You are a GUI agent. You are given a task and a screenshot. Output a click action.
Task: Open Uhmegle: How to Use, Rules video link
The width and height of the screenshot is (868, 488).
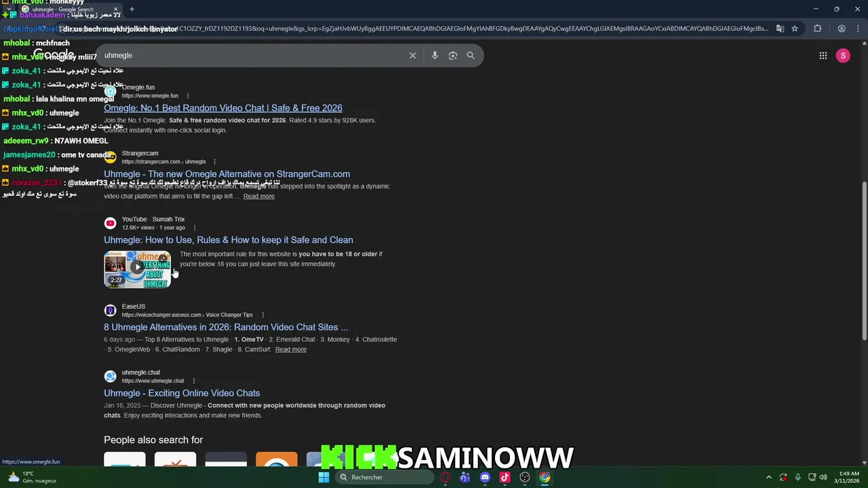pos(229,240)
